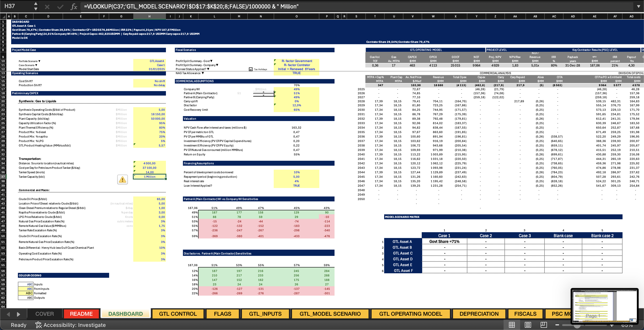Viewport: 644px width, 330px height.
Task: Click spinner up arrow beside Partner A
Action: click(x=263, y=92)
